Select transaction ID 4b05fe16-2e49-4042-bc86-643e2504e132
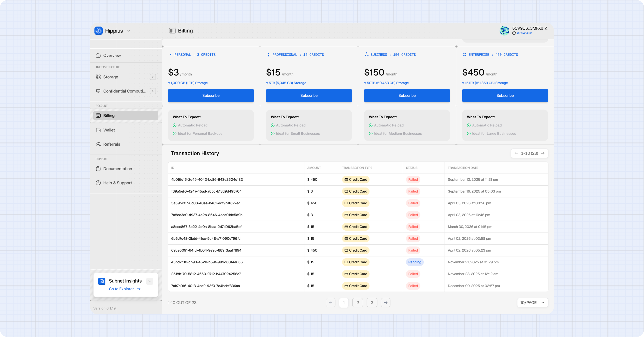 pyautogui.click(x=207, y=180)
